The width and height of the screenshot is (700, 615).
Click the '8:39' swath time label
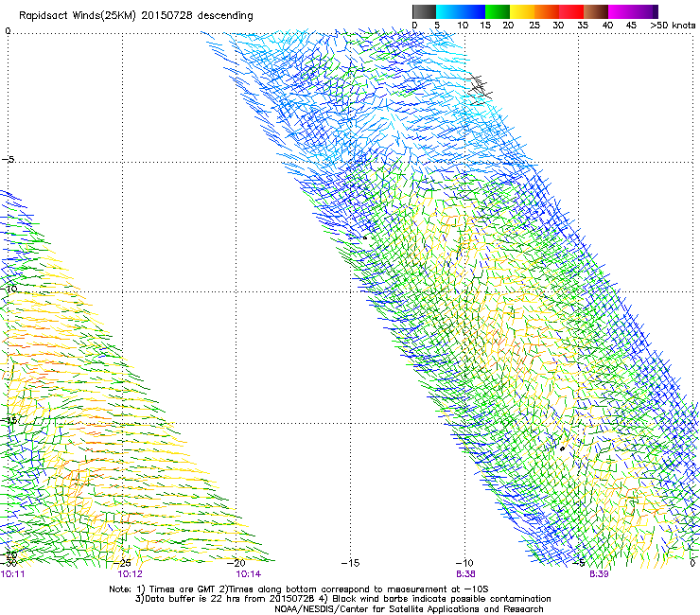point(598,574)
